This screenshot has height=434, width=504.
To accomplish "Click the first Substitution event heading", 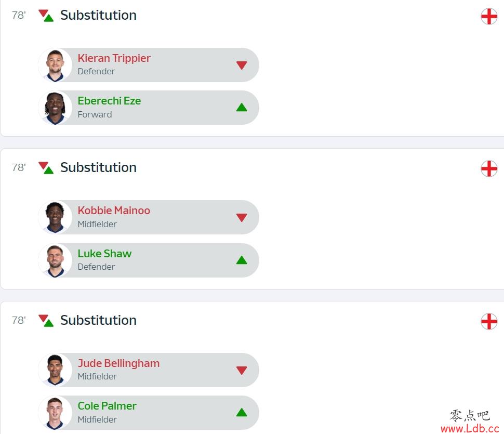I will pyautogui.click(x=98, y=15).
